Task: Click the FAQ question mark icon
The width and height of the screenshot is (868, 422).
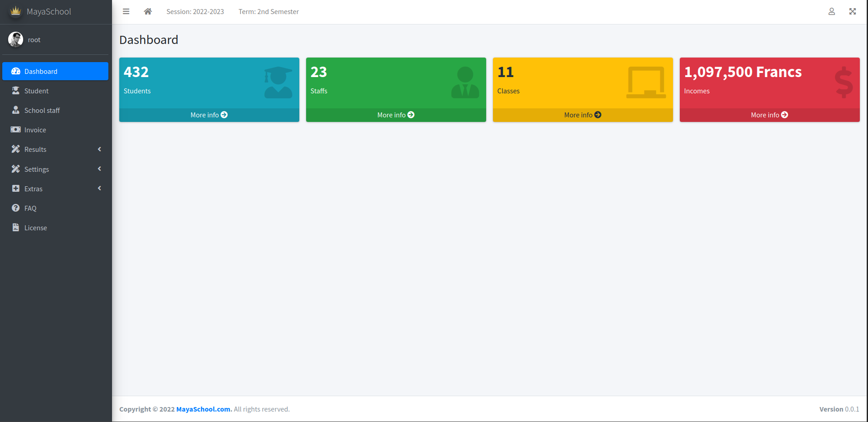Action: pos(16,208)
